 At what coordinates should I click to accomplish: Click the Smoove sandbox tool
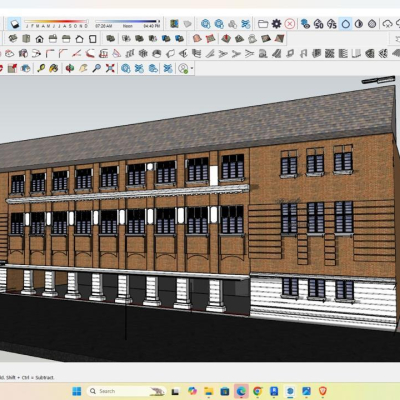point(226,39)
